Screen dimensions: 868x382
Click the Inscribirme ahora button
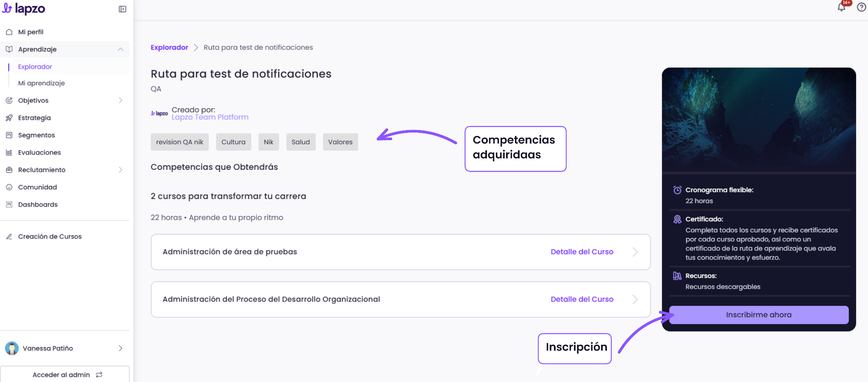[759, 315]
